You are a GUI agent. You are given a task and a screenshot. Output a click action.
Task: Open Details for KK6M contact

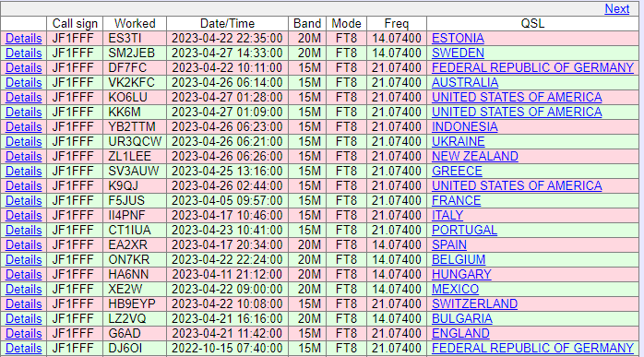(23, 113)
